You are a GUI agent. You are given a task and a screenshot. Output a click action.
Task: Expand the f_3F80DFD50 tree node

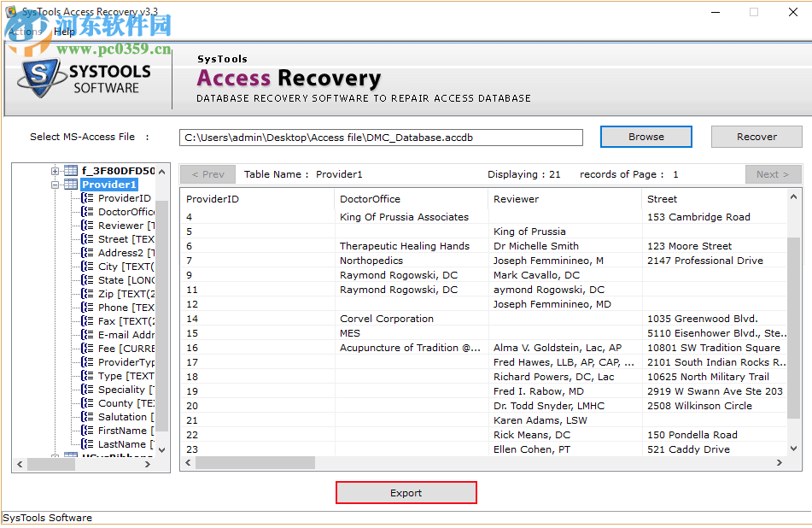(55, 170)
